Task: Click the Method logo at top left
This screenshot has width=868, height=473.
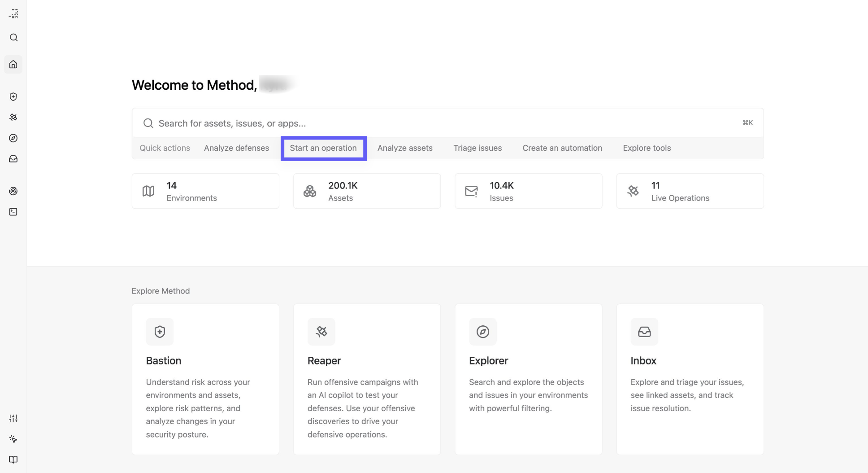Action: point(13,14)
